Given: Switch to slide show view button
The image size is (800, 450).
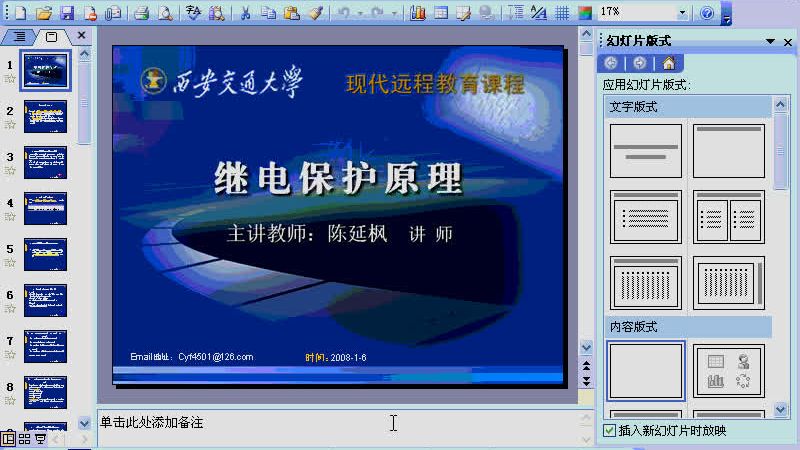Looking at the screenshot, I should point(40,439).
